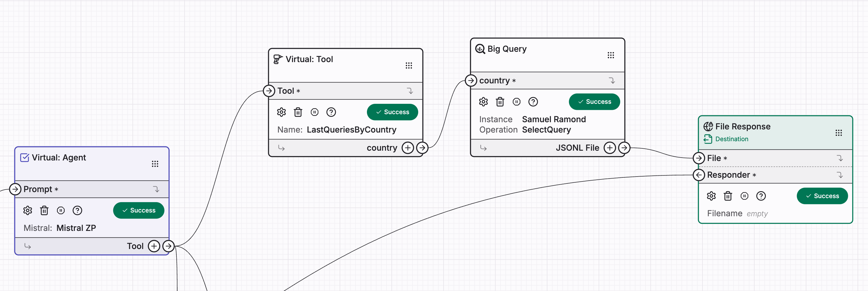Pause the Virtual: Agent node
Image resolution: width=868 pixels, height=291 pixels.
click(x=61, y=210)
